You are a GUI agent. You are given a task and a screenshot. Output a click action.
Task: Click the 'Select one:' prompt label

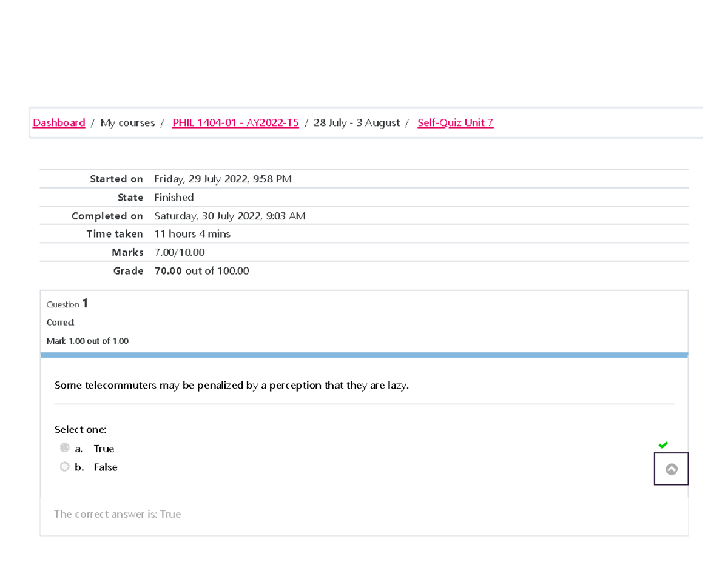point(80,429)
